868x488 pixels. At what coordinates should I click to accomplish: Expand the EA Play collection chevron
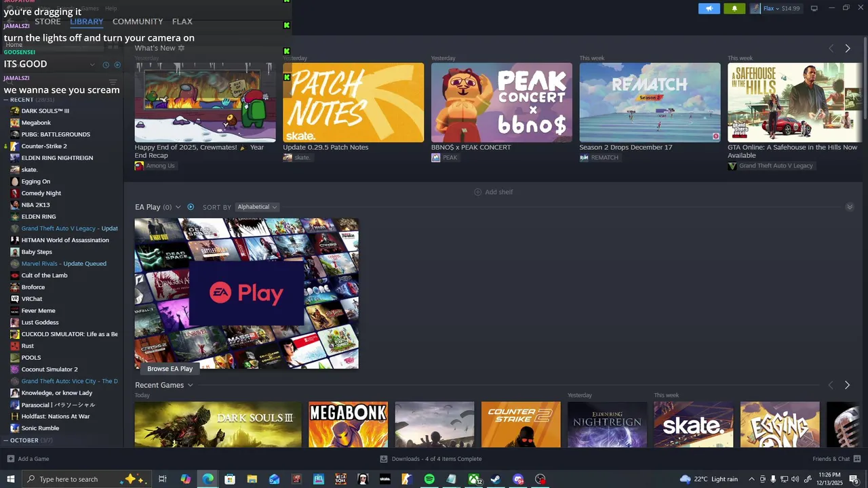coord(178,207)
